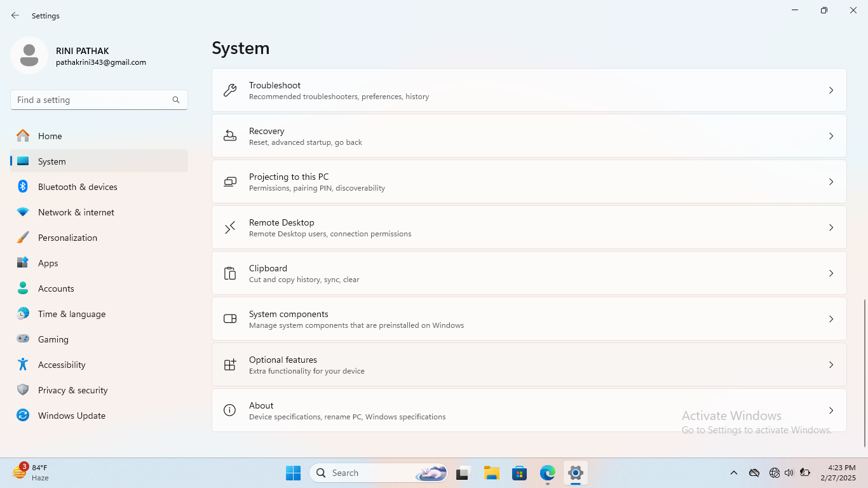Select Bluetooth & devices in sidebar
The width and height of the screenshot is (868, 488).
pos(78,187)
